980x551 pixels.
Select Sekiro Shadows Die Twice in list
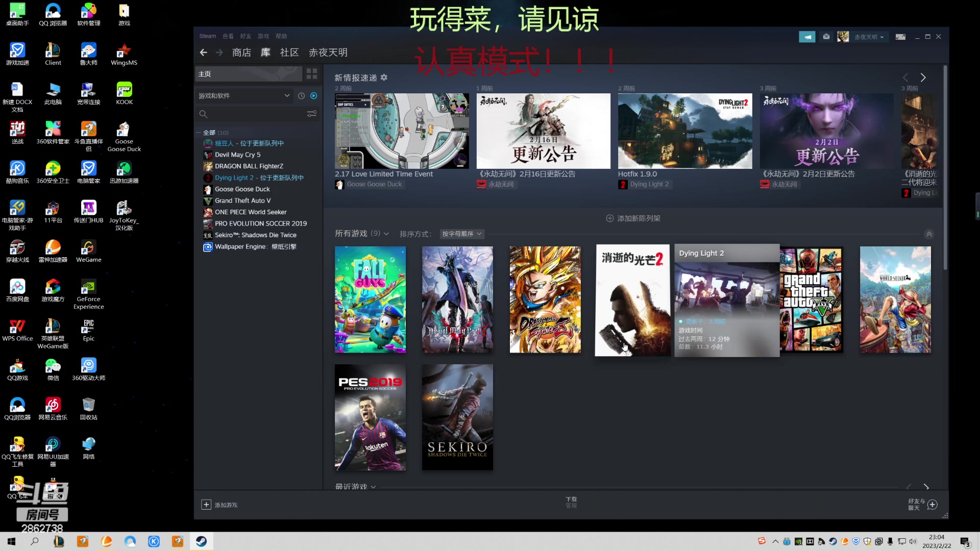point(255,235)
